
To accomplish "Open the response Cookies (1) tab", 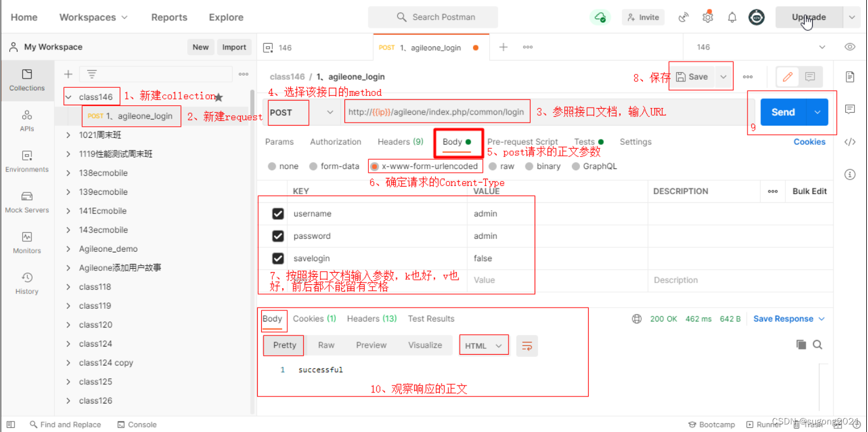I will pyautogui.click(x=315, y=319).
